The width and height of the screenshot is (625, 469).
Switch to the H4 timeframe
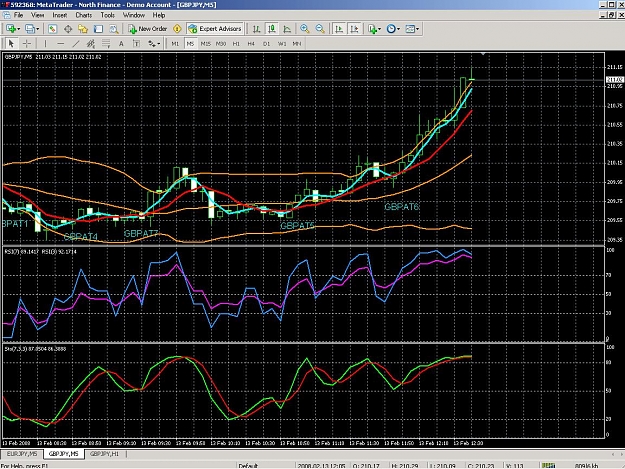pyautogui.click(x=251, y=43)
